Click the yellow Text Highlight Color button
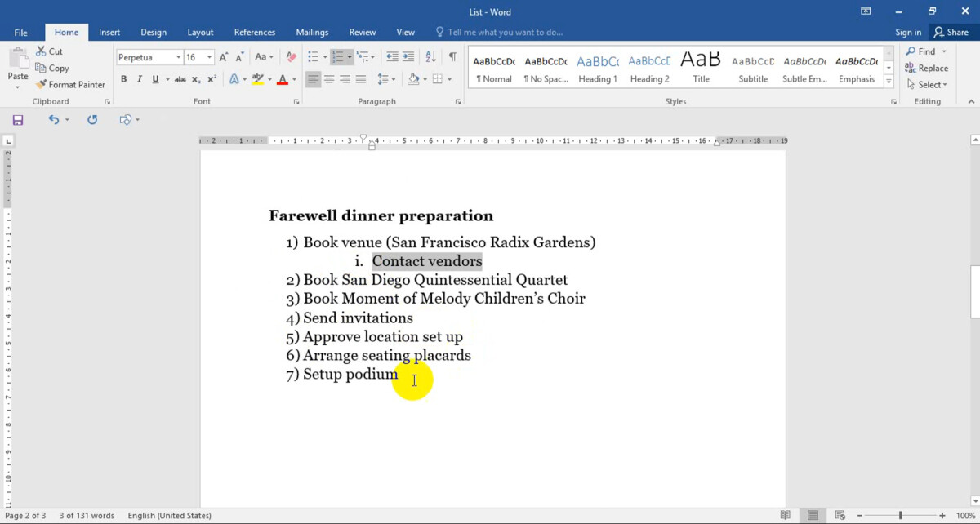The height and width of the screenshot is (524, 980). (258, 79)
